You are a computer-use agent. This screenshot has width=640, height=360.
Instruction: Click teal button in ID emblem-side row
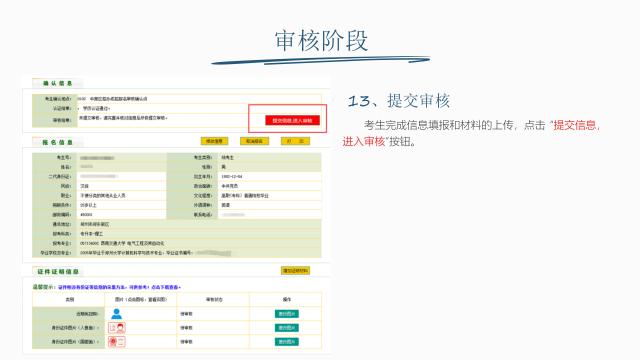(287, 342)
